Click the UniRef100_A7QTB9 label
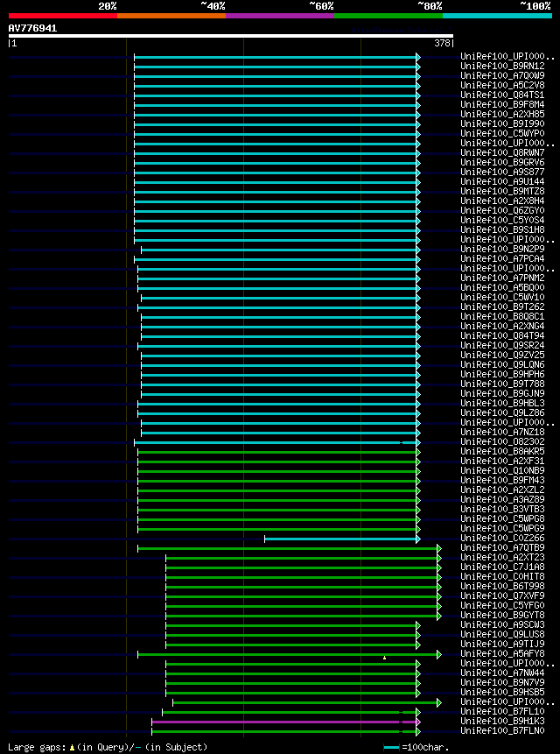The height and width of the screenshot is (754, 560). tap(502, 547)
